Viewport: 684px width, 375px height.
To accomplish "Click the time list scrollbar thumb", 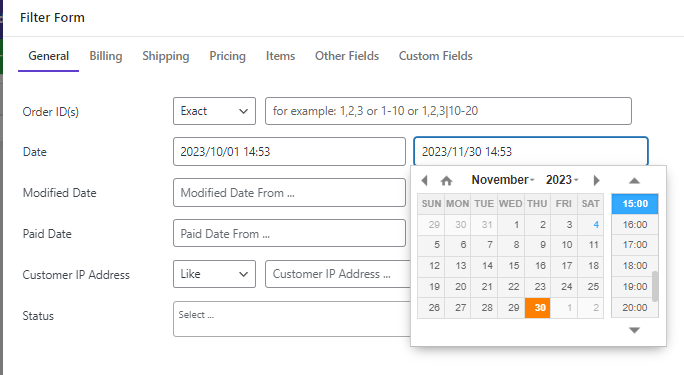I will [x=655, y=286].
